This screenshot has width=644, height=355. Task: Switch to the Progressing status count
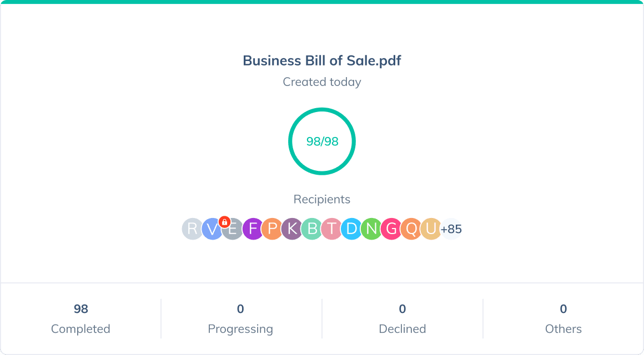tap(240, 318)
